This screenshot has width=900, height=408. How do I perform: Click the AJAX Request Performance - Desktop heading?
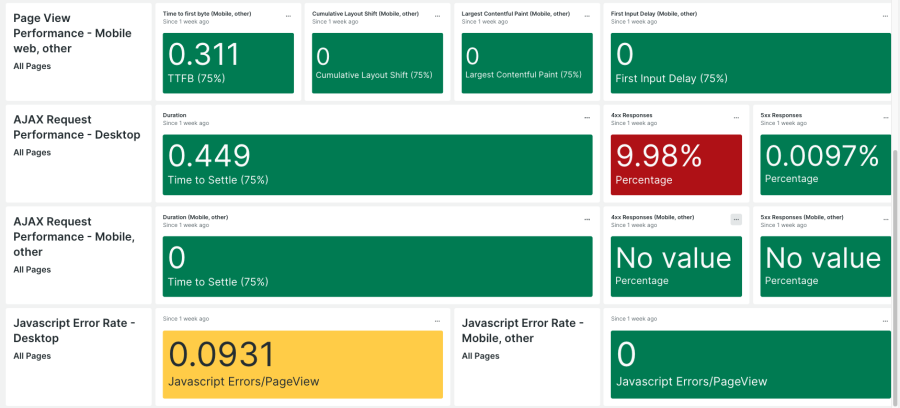[77, 126]
